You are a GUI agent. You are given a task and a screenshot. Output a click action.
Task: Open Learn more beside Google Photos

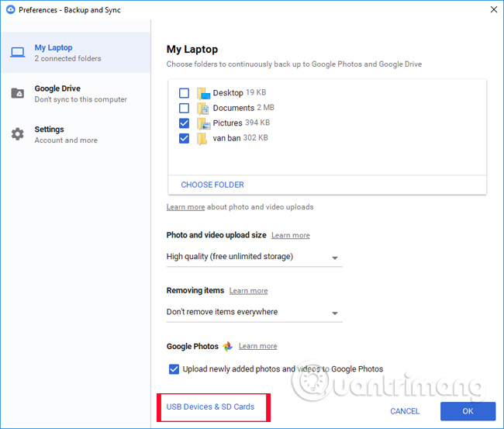(257, 346)
